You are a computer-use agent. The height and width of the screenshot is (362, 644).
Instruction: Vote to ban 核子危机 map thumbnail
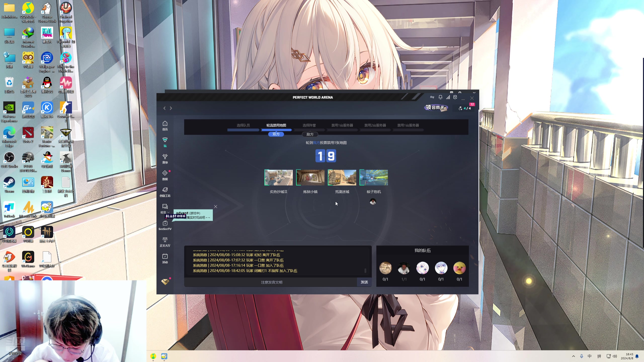pyautogui.click(x=374, y=177)
